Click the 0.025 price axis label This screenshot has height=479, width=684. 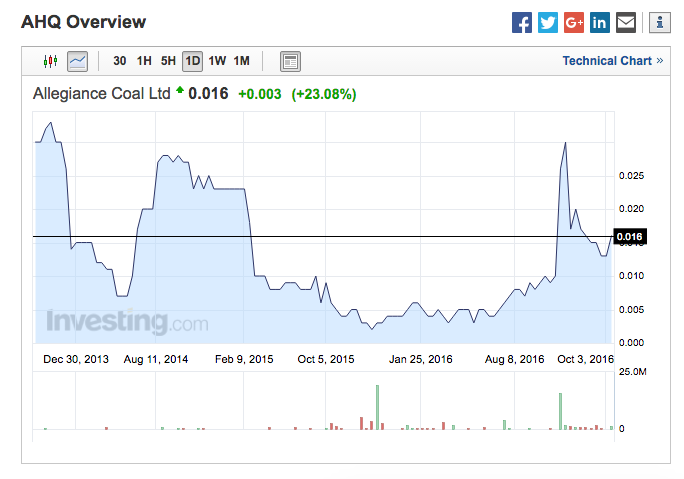[x=631, y=176]
